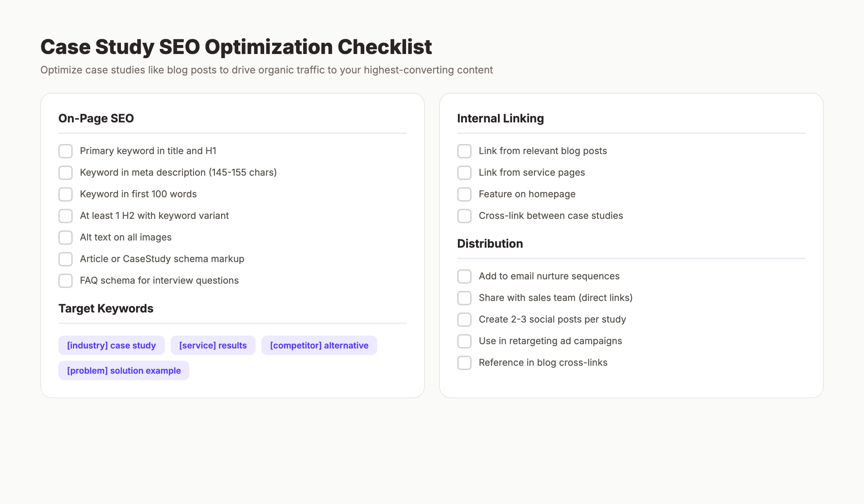Select the '[industry] case study' keyword tag
This screenshot has height=504, width=864.
(x=111, y=345)
